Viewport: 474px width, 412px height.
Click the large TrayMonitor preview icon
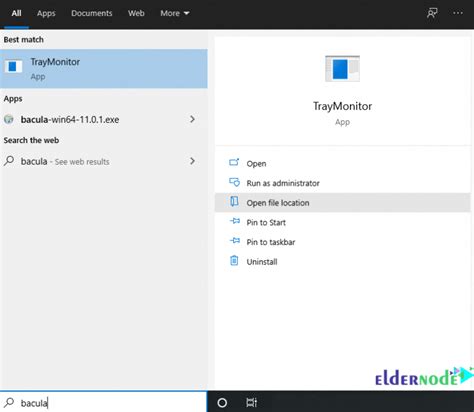click(x=342, y=69)
